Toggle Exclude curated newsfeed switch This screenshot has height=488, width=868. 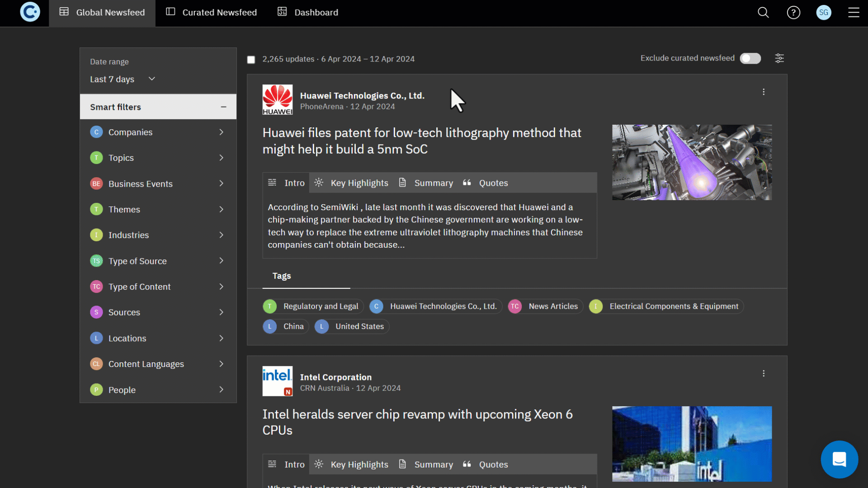click(750, 58)
